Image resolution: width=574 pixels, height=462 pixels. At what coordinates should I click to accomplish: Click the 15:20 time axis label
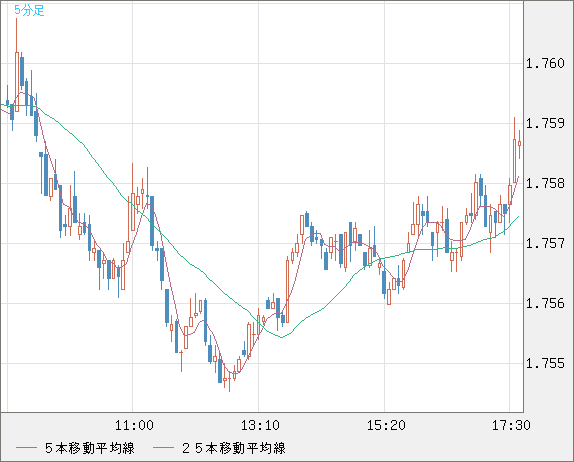pos(386,425)
